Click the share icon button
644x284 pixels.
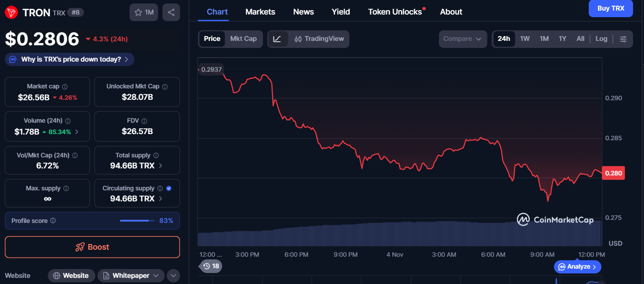click(171, 12)
